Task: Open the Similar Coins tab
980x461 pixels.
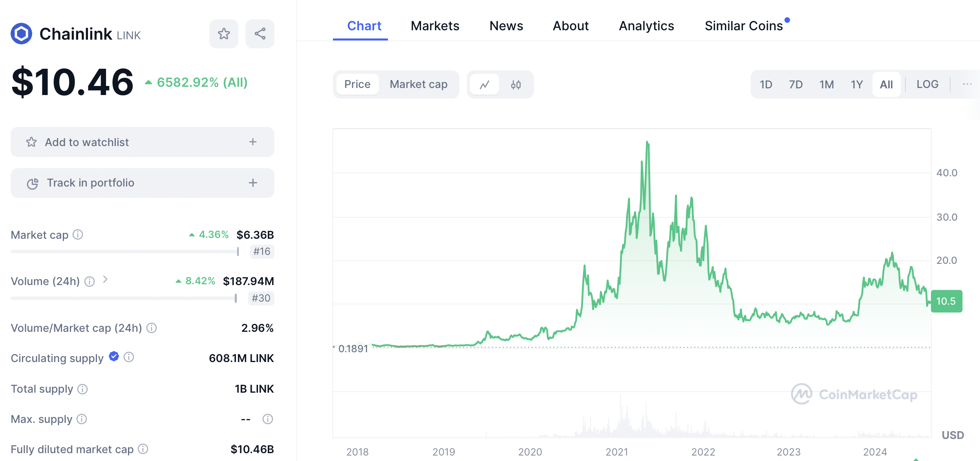Action: tap(744, 26)
